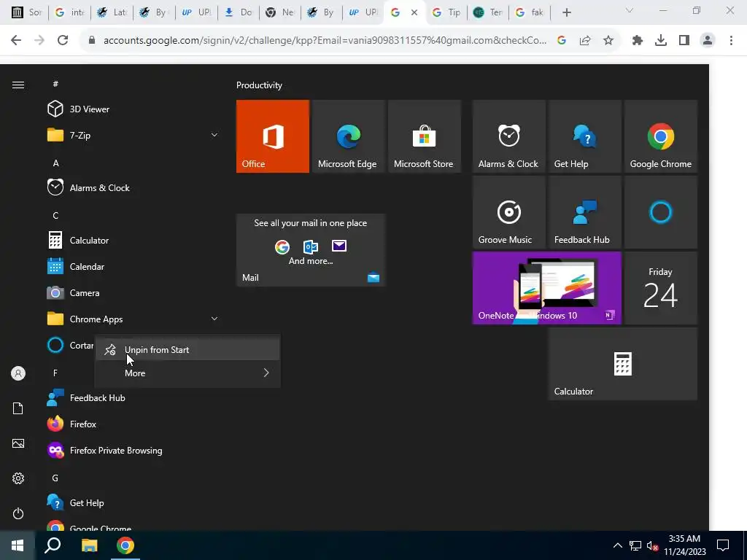Click Chrome in the taskbar
Image resolution: width=747 pixels, height=560 pixels.
tap(125, 545)
